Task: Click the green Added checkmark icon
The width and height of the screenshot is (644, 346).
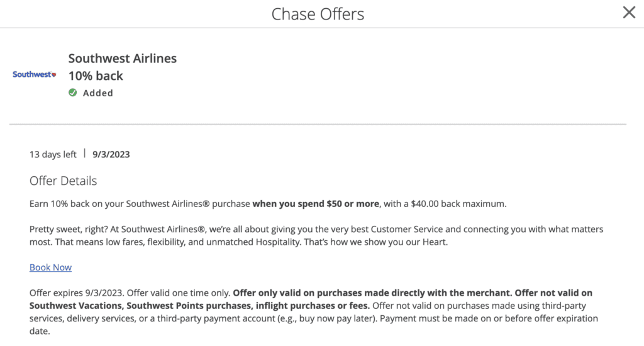Action: coord(73,93)
